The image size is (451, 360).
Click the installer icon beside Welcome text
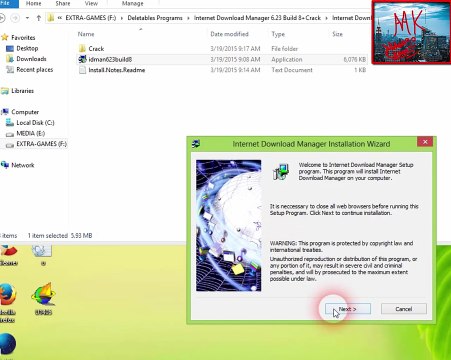click(x=281, y=172)
